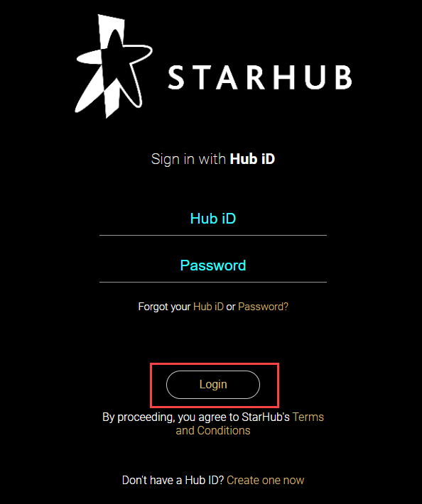
Task: Click 'and Conditions' on the second agreement line
Action: pyautogui.click(x=213, y=431)
